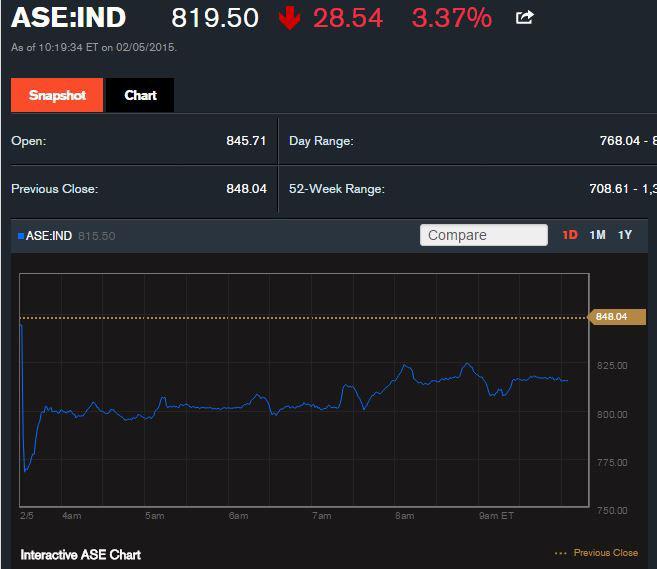Viewport: 657px width, 569px height.
Task: Click the blue ASE:IND legend square
Action: point(21,236)
